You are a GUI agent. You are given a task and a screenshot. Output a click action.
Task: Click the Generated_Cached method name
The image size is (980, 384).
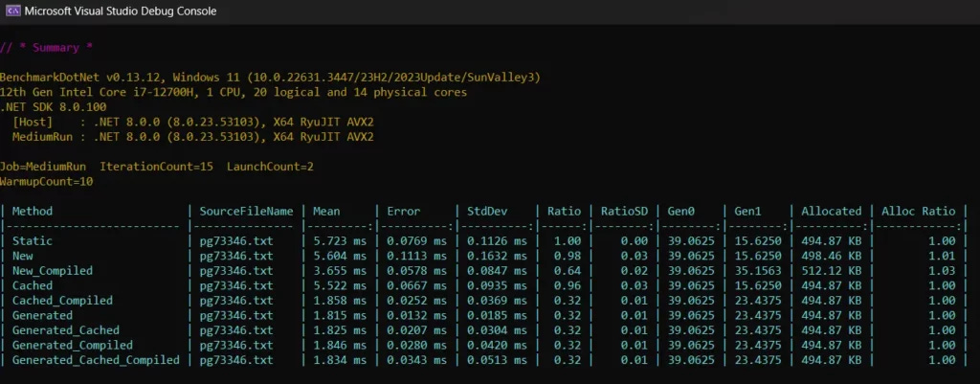point(66,330)
